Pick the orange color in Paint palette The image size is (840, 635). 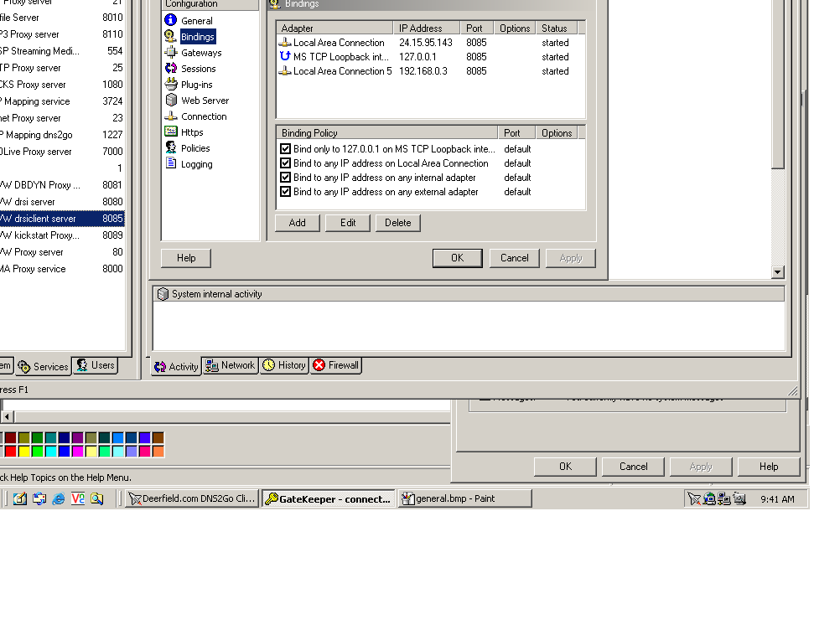(158, 452)
